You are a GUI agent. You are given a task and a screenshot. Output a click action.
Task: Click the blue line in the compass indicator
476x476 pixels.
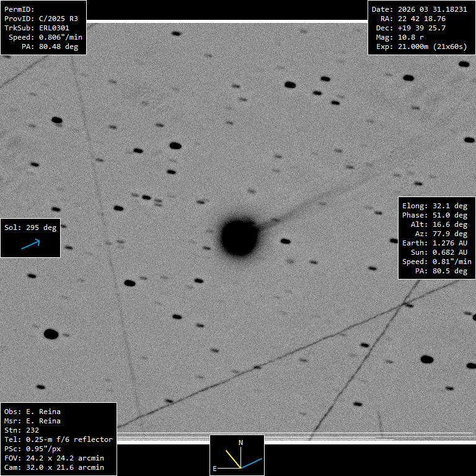(252, 462)
